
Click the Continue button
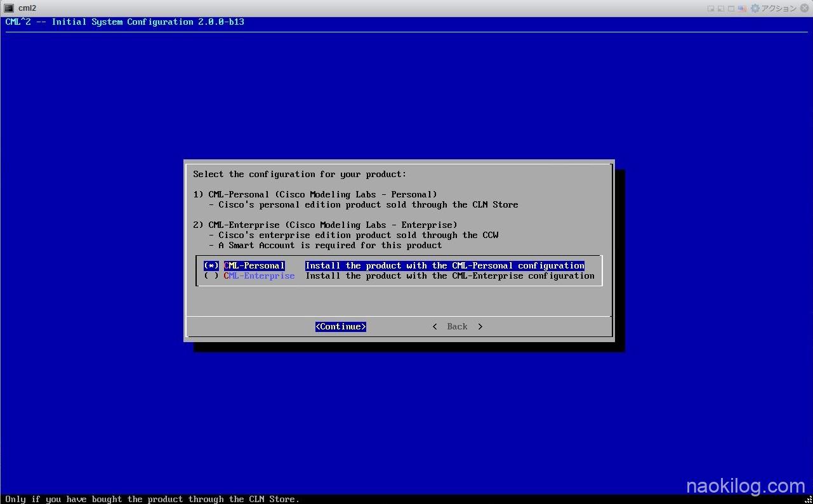(341, 326)
